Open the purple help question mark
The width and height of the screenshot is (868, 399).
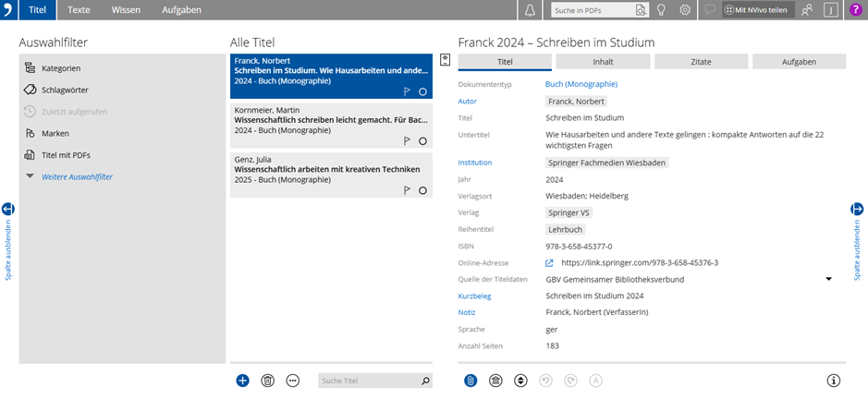coord(856,10)
